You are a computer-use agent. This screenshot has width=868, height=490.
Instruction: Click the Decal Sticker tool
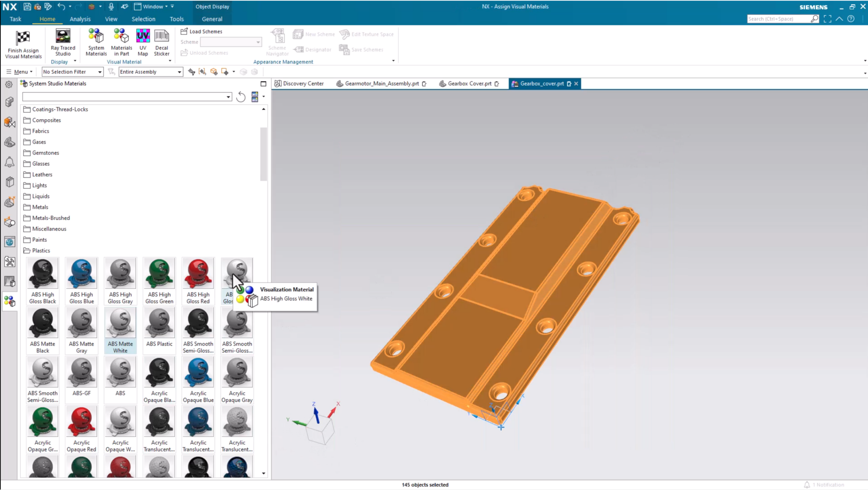tap(161, 42)
